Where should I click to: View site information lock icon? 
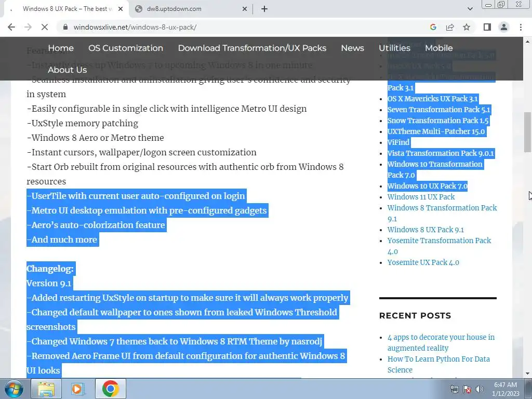click(x=65, y=27)
